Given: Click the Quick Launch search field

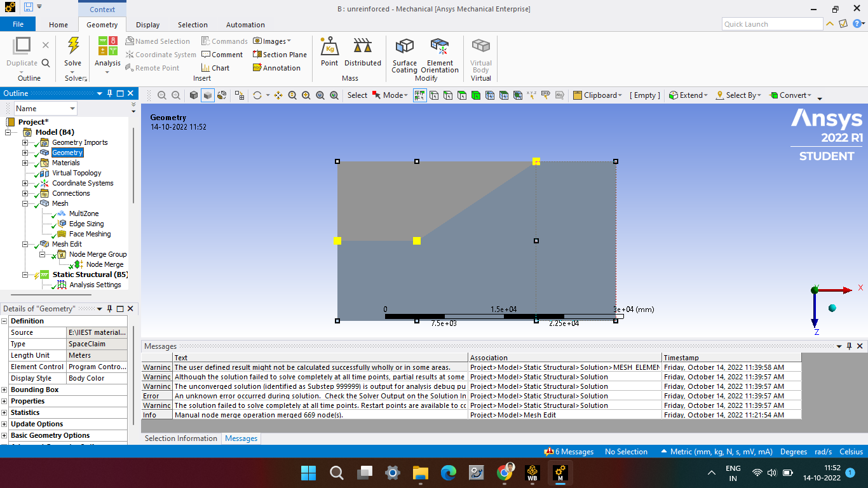Looking at the screenshot, I should [x=772, y=24].
